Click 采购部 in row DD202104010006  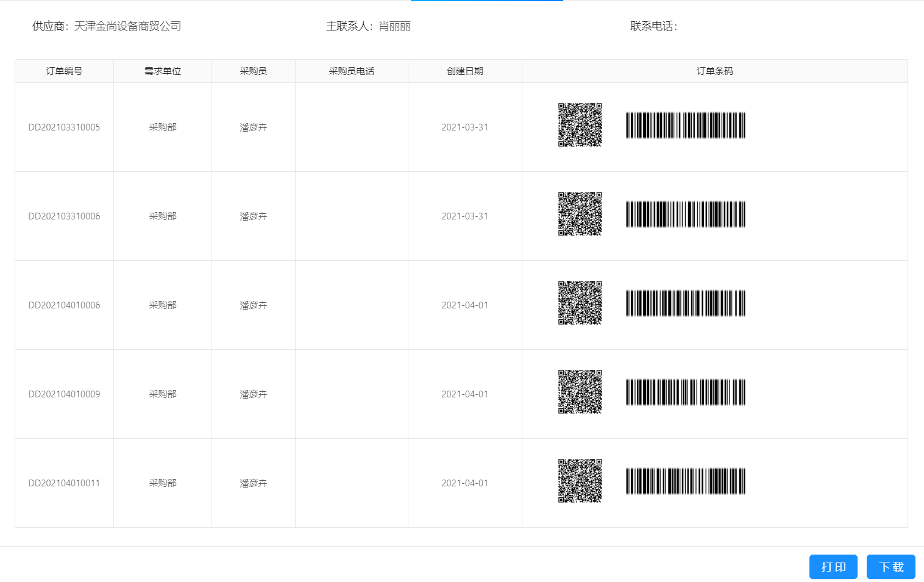pos(163,305)
